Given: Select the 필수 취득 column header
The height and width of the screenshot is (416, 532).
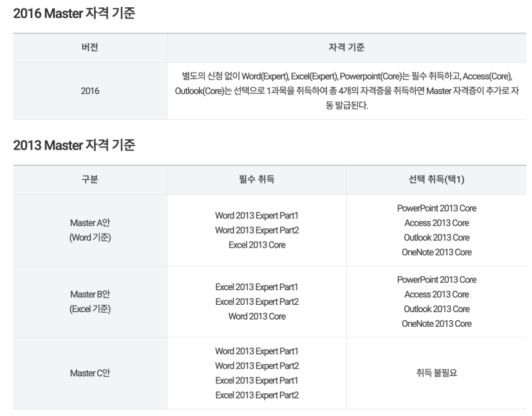Looking at the screenshot, I should pyautogui.click(x=257, y=179).
